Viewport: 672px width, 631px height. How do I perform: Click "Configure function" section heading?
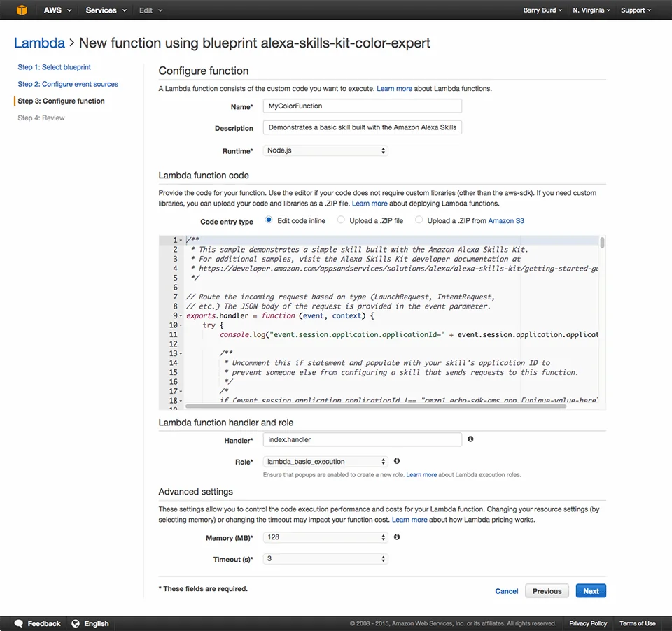tap(204, 71)
